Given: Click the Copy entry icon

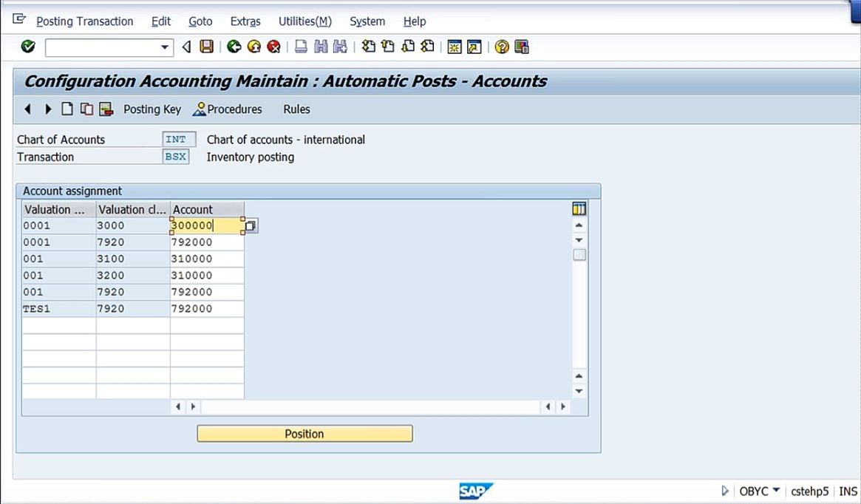Looking at the screenshot, I should coord(86,109).
